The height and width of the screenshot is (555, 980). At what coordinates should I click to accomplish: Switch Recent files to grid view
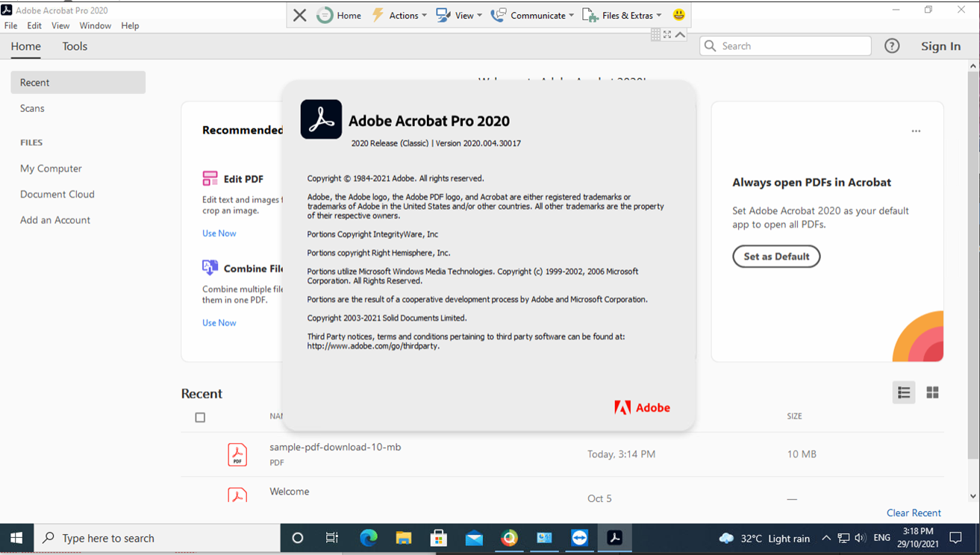pyautogui.click(x=932, y=392)
